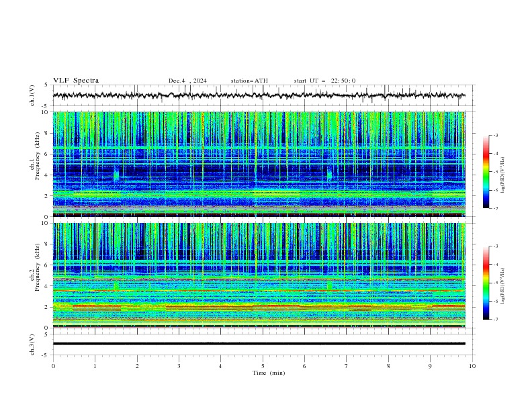
Task: Click the "ch.1(V)" waveform axis label
Action: [32, 95]
